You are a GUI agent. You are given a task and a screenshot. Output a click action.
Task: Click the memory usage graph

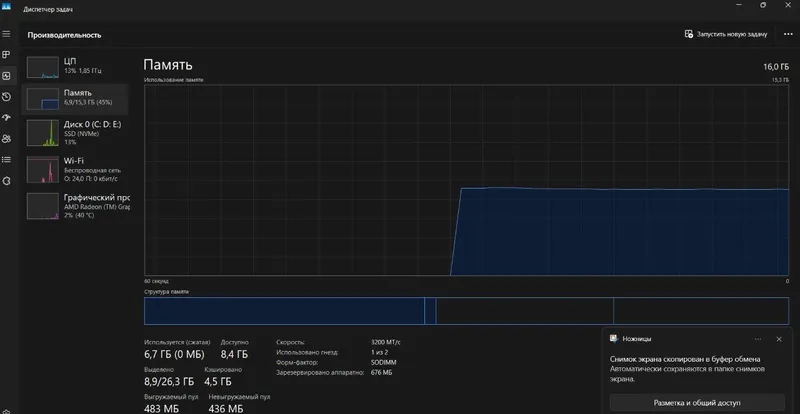pos(466,180)
